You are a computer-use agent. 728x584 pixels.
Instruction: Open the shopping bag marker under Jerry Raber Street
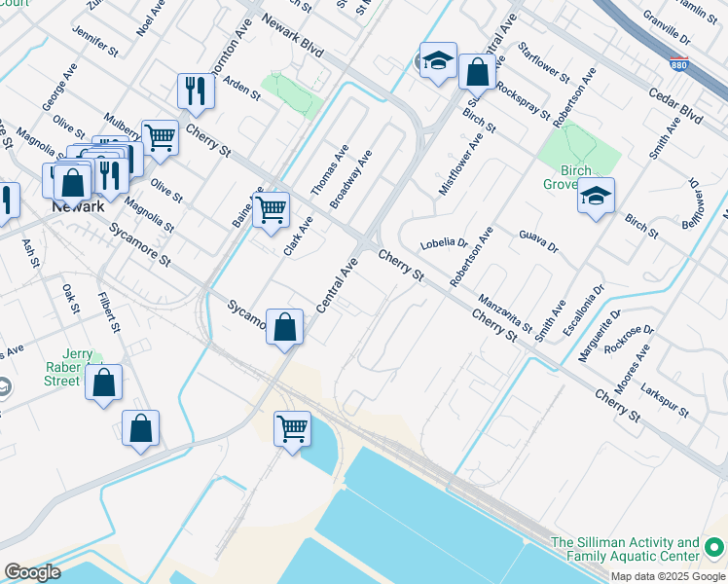click(x=103, y=384)
